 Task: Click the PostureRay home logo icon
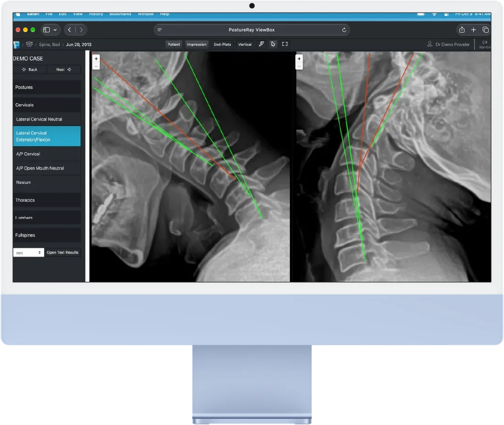point(16,45)
